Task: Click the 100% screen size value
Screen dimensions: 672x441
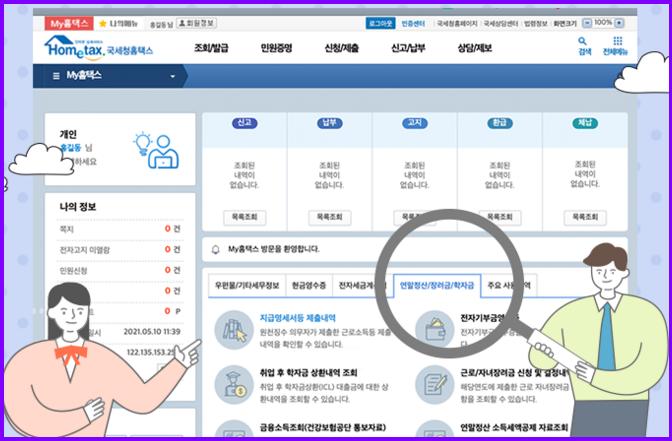Action: [603, 23]
